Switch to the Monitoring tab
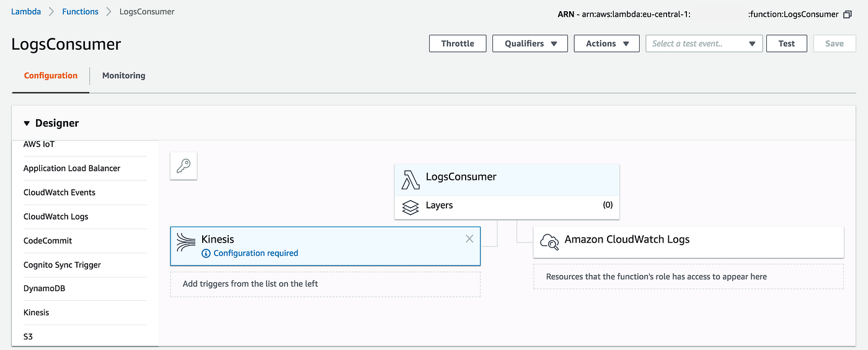Screen dimensions: 868x350 point(123,76)
